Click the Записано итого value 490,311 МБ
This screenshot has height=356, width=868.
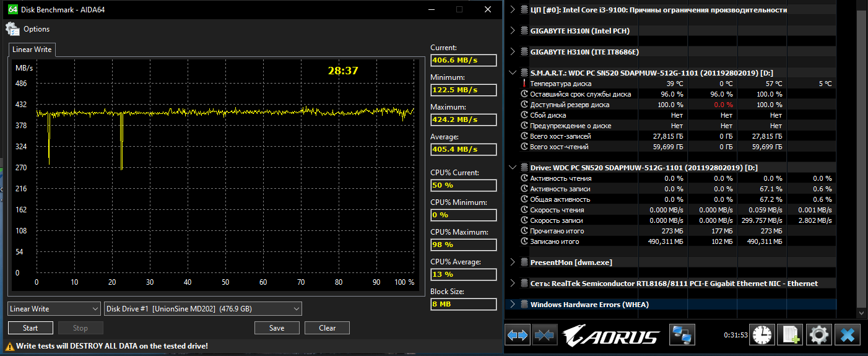point(666,241)
